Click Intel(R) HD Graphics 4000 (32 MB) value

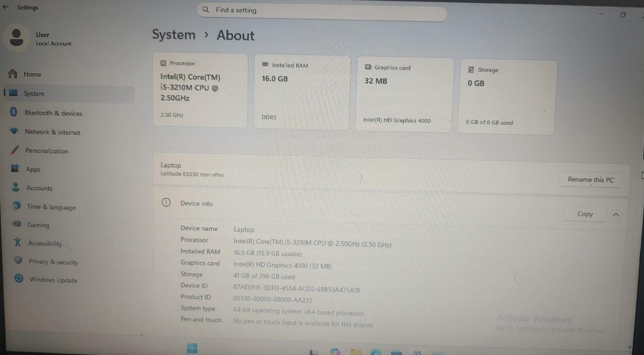[282, 265]
